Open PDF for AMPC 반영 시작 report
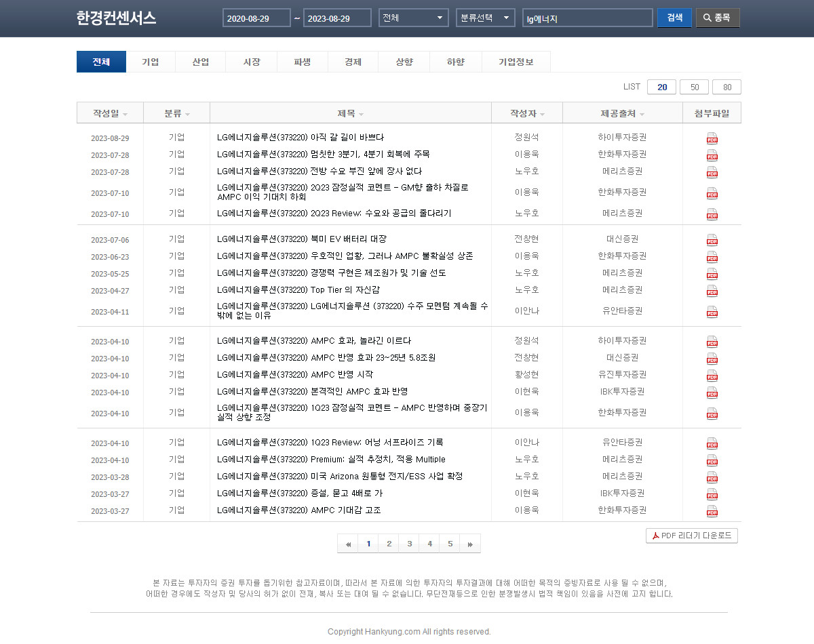The height and width of the screenshot is (644, 814). (712, 376)
